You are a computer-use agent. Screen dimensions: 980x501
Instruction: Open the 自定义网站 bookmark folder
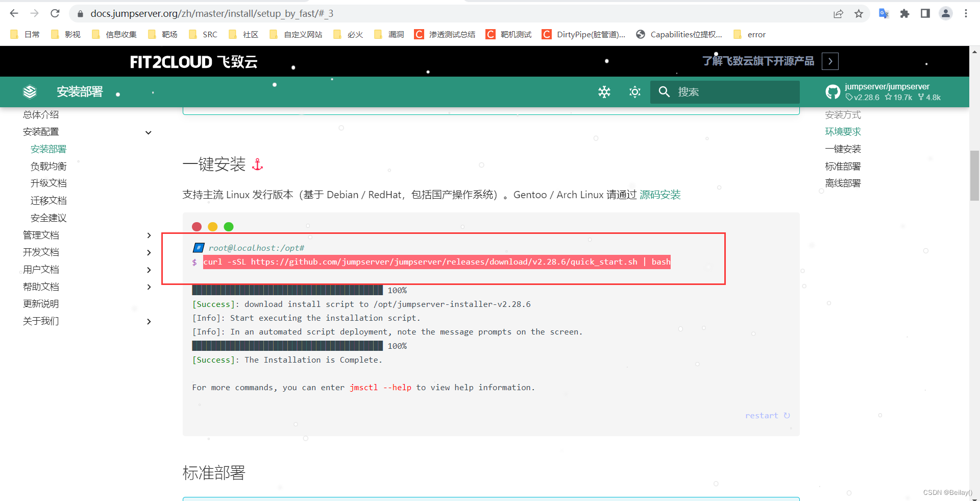tap(296, 34)
